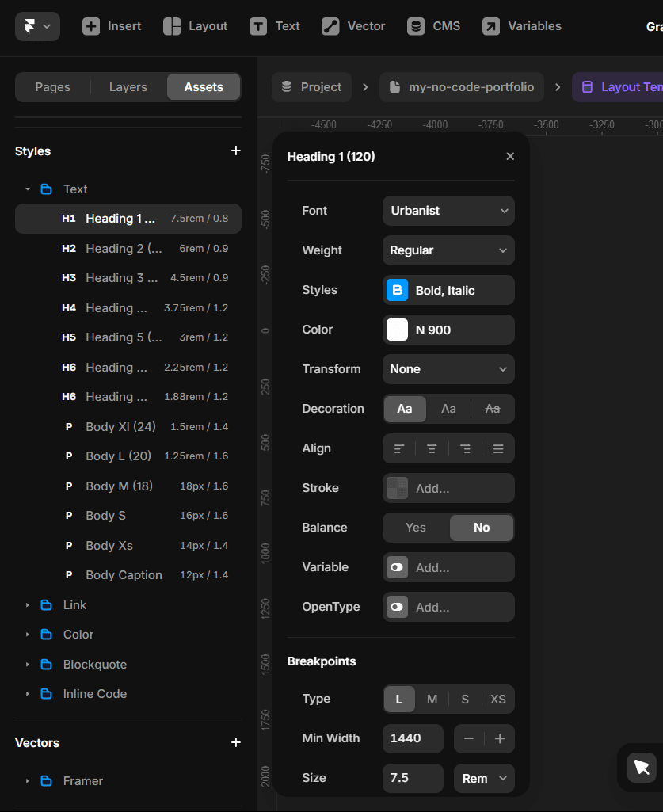Expand the Blockquote styles folder
663x812 pixels.
28,665
